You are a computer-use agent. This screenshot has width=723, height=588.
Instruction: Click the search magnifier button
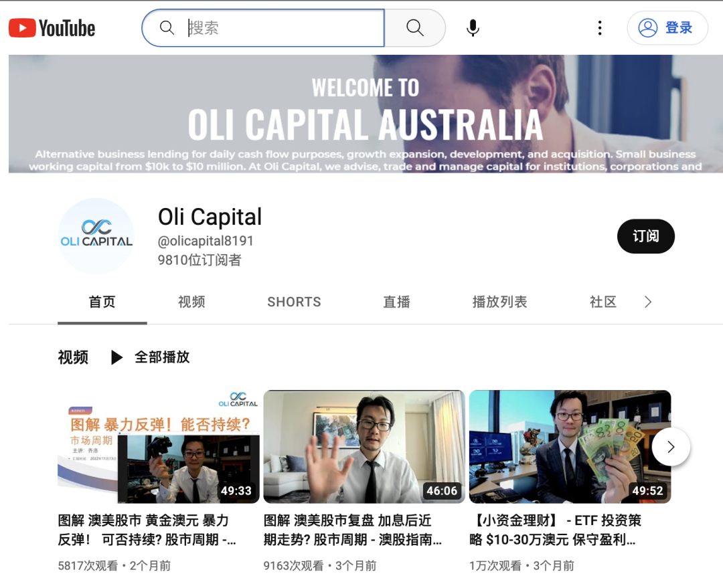click(x=415, y=28)
